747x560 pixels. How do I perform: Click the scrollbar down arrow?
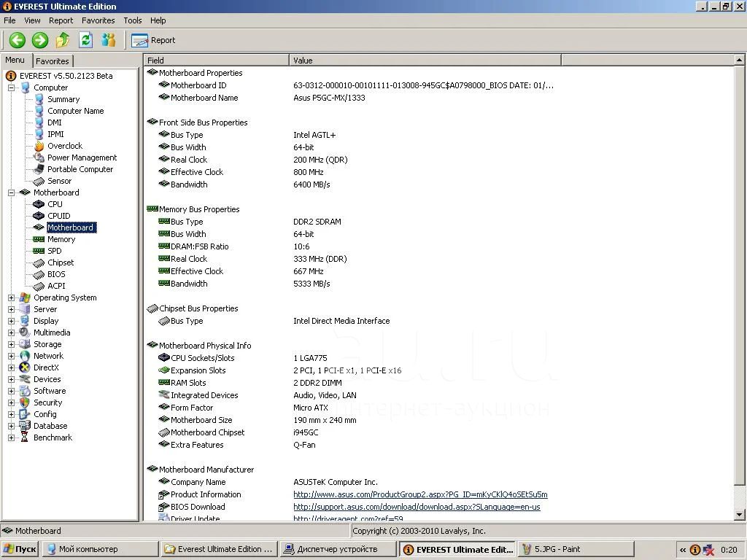click(740, 514)
